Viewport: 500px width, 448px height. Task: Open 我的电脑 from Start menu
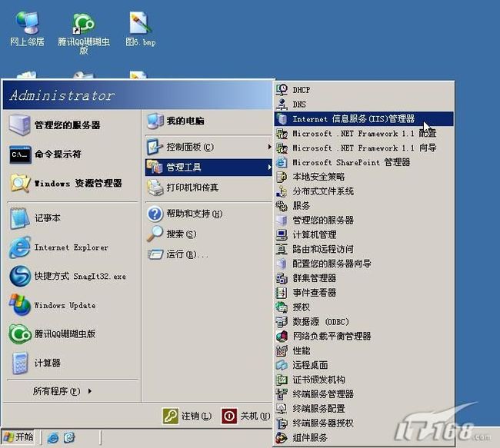point(208,121)
